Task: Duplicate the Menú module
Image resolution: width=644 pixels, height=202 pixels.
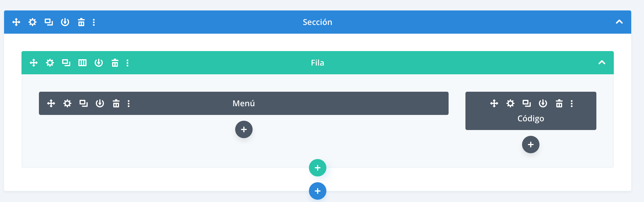Action: coord(84,103)
